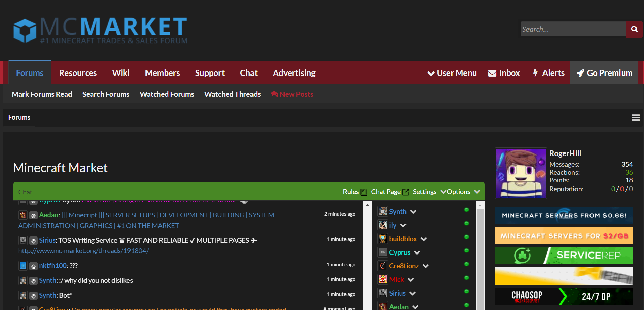Click the online users list scrollbar track

pos(480,259)
